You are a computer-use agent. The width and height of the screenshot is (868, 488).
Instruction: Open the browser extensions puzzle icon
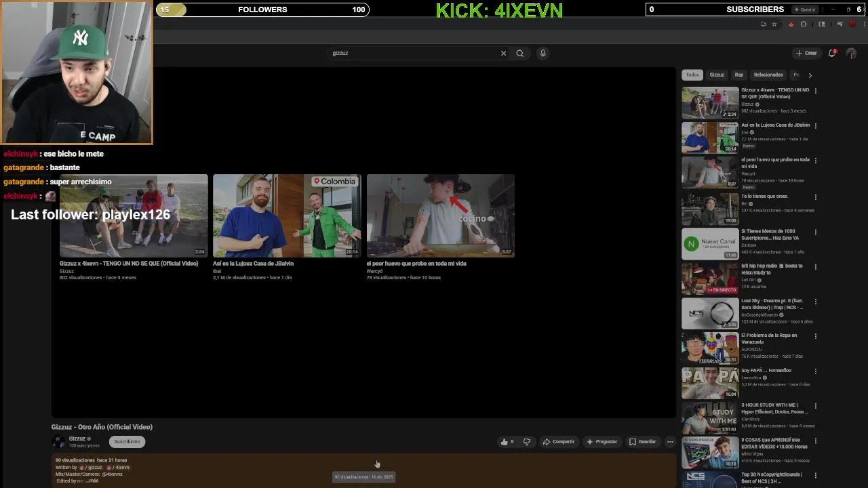tap(804, 24)
